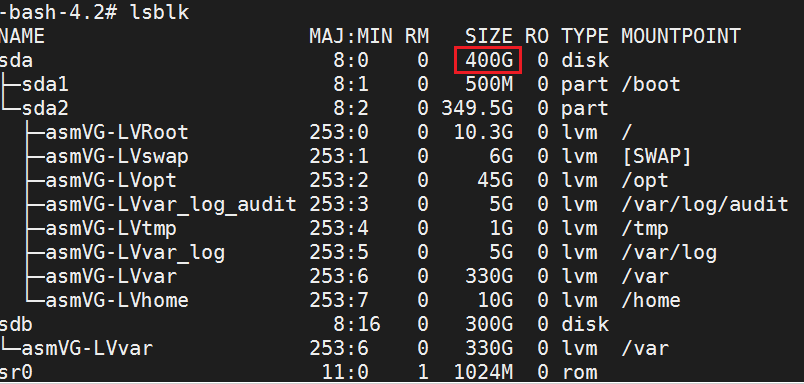Select the 'sr0' device name
The height and width of the screenshot is (384, 804).
coord(16,373)
